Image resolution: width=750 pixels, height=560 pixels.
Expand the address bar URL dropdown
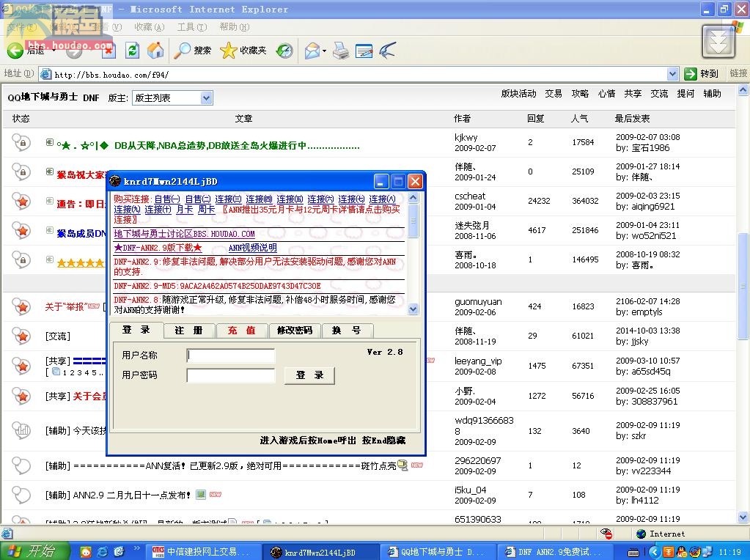point(672,73)
